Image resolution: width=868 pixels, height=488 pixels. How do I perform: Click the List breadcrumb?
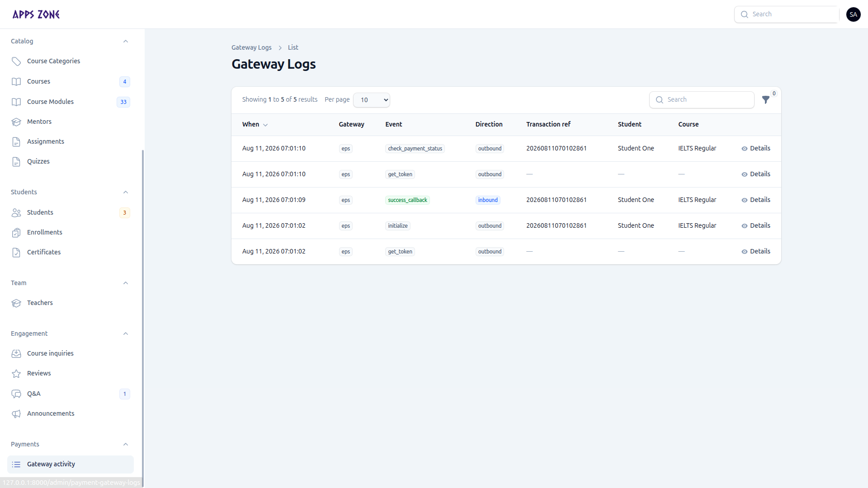coord(293,47)
